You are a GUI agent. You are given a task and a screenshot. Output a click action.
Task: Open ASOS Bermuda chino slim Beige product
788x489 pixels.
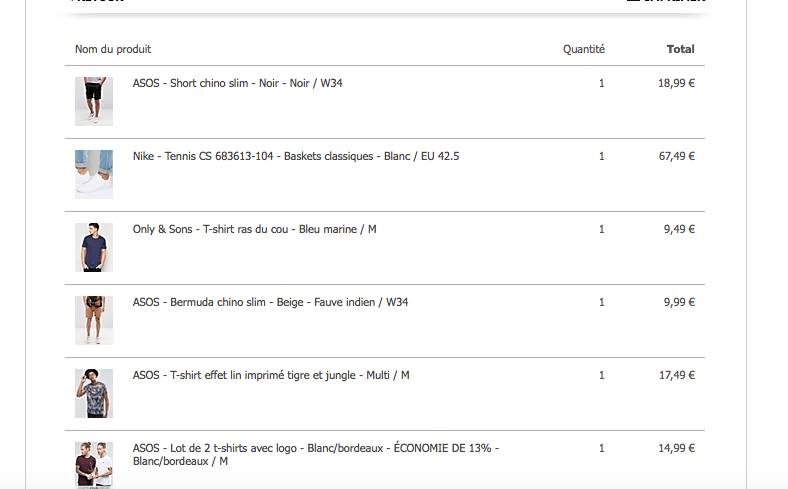[x=270, y=302]
